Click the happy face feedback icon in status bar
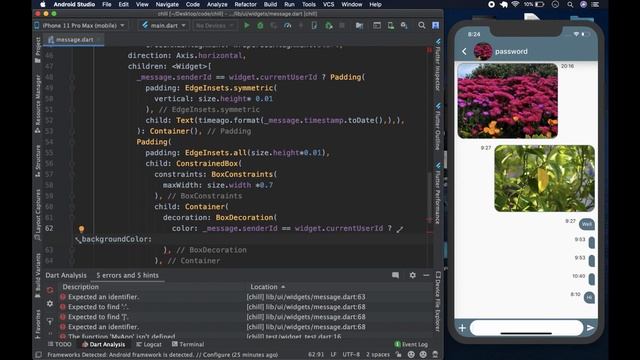Viewport: 640px width, 360px height. tap(411, 355)
